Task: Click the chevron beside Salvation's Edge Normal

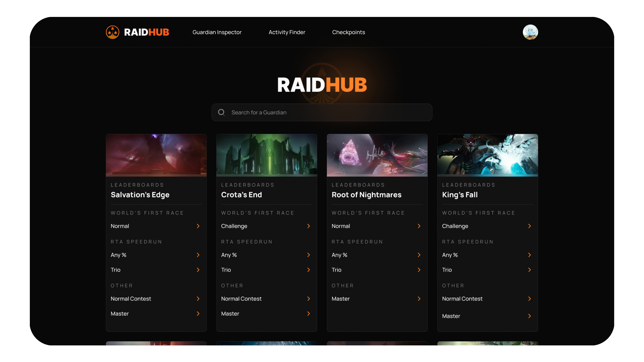Action: tap(198, 226)
